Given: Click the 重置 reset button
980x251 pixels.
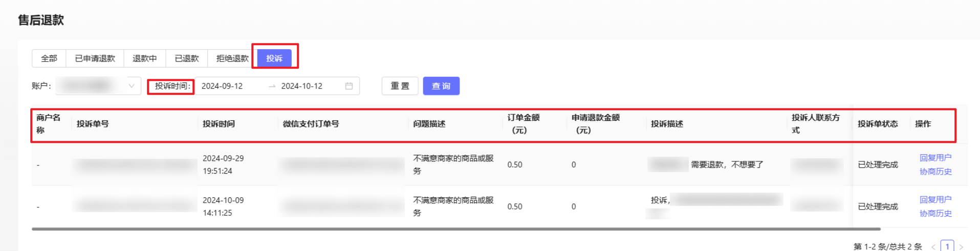Looking at the screenshot, I should 400,86.
